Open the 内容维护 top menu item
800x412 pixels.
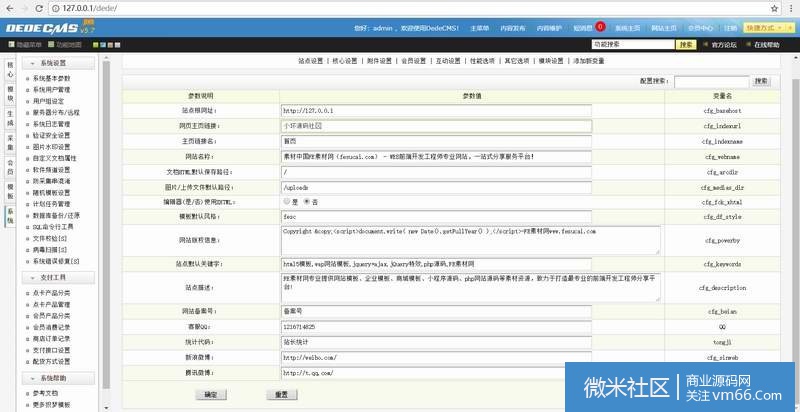click(x=549, y=29)
